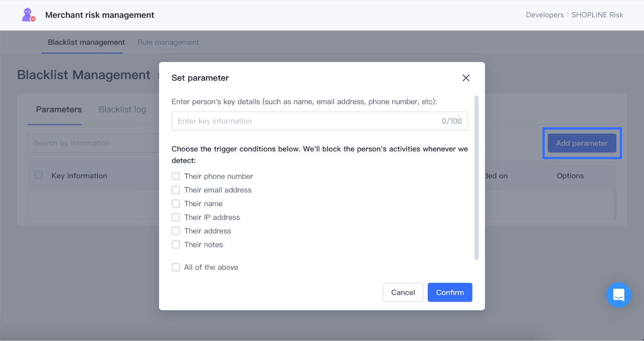
Task: Click the Merchant risk management app logo
Action: (28, 15)
